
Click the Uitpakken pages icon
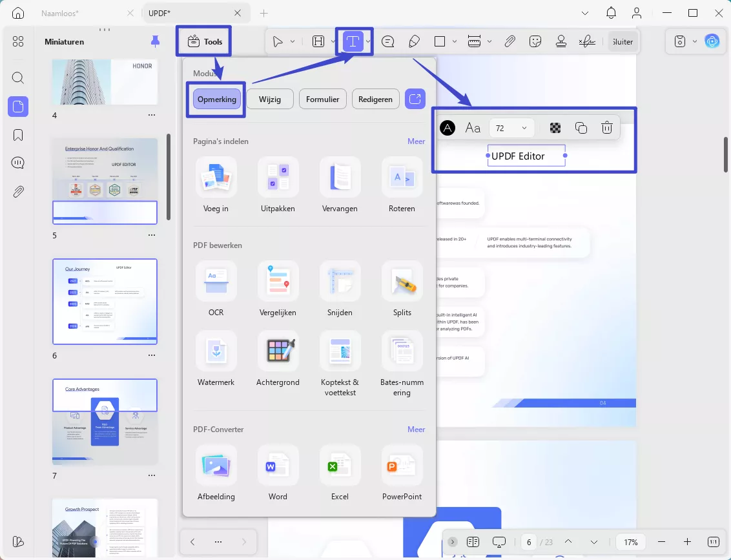click(x=278, y=177)
